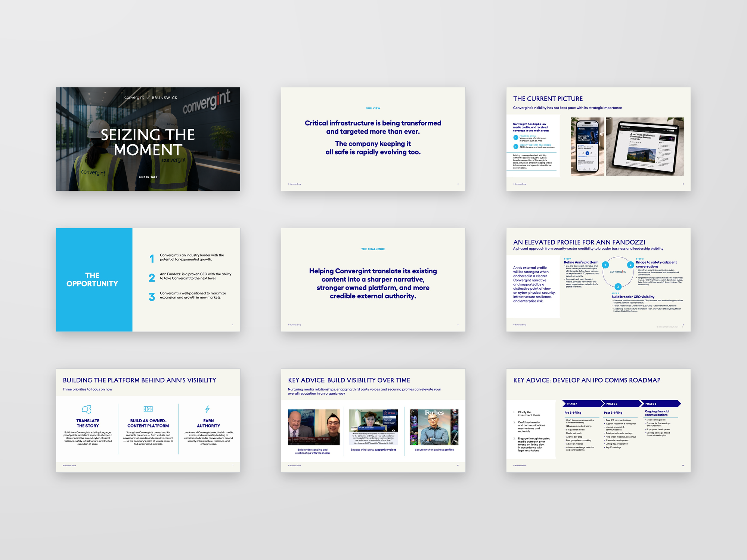
Task: Click the Convergint logo inside the circular diagram
Action: (618, 271)
